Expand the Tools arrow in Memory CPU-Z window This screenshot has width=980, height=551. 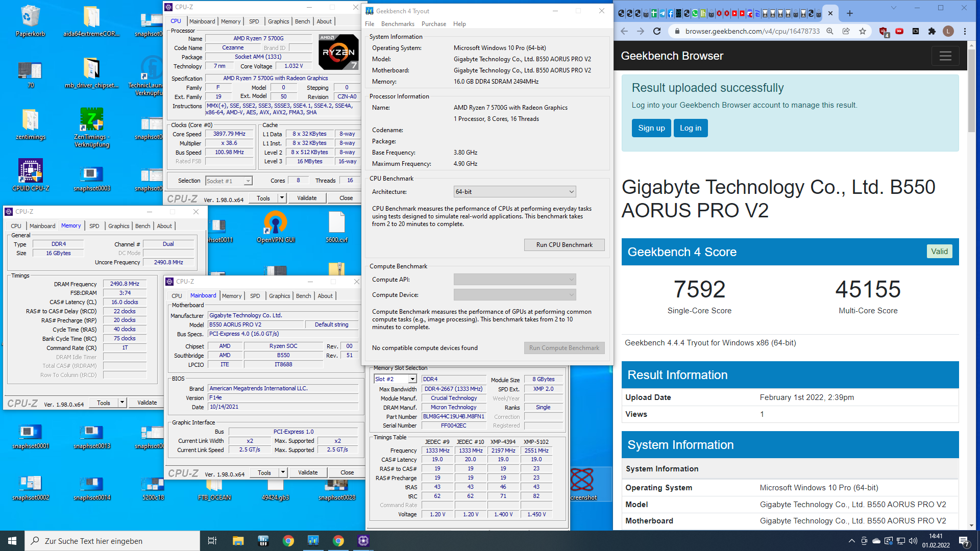[x=122, y=403]
